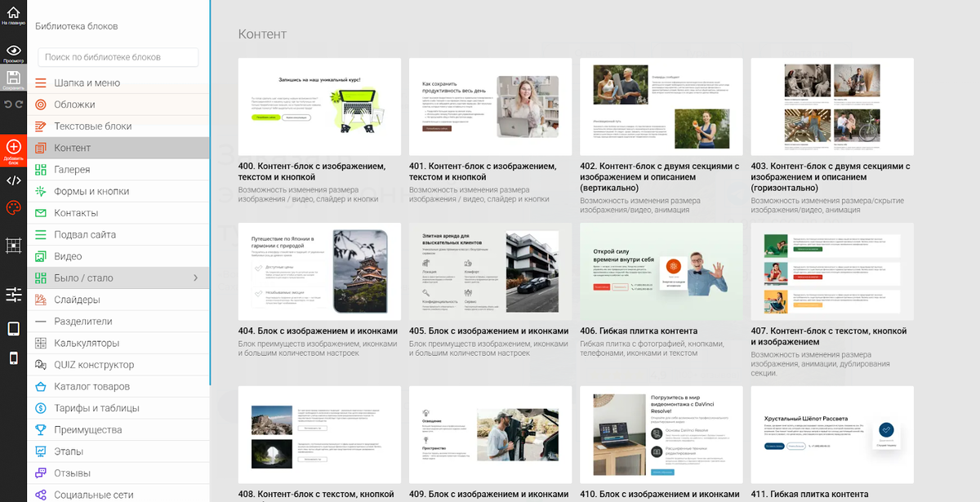The width and height of the screenshot is (980, 502).
Task: Open the QUIZ конструктор category
Action: pyautogui.click(x=118, y=365)
